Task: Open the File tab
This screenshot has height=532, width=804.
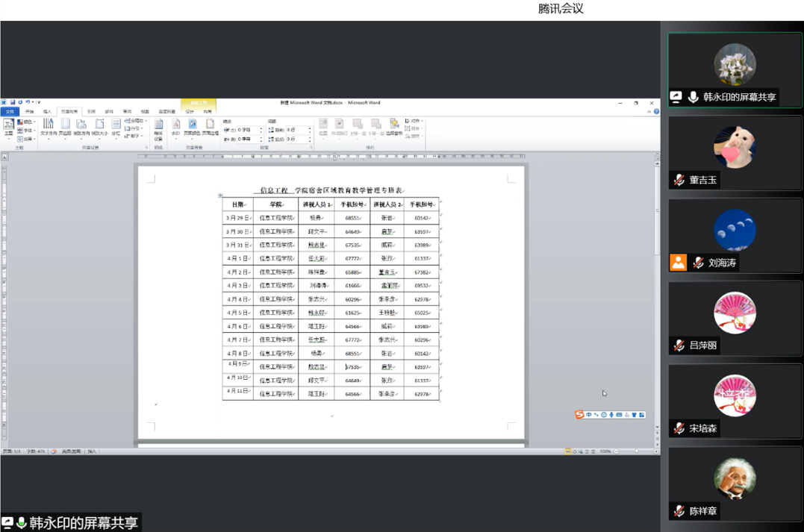Action: coord(10,112)
